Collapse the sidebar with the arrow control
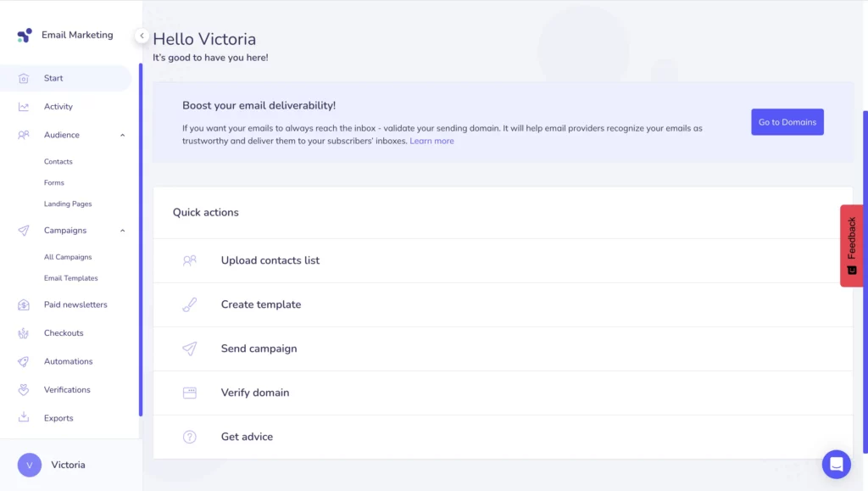 (141, 36)
